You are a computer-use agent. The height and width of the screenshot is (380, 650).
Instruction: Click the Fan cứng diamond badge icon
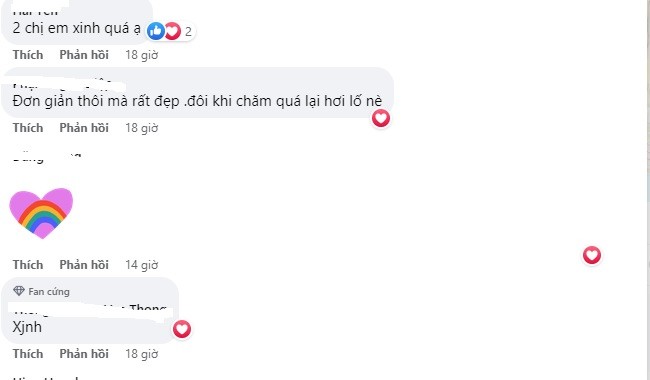point(19,291)
